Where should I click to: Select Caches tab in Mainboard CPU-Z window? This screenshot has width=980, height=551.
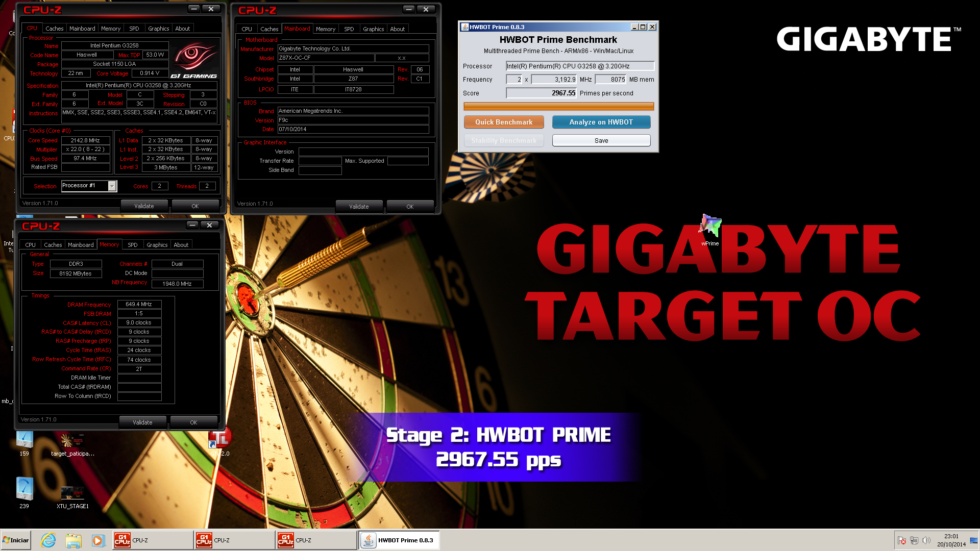coord(269,29)
